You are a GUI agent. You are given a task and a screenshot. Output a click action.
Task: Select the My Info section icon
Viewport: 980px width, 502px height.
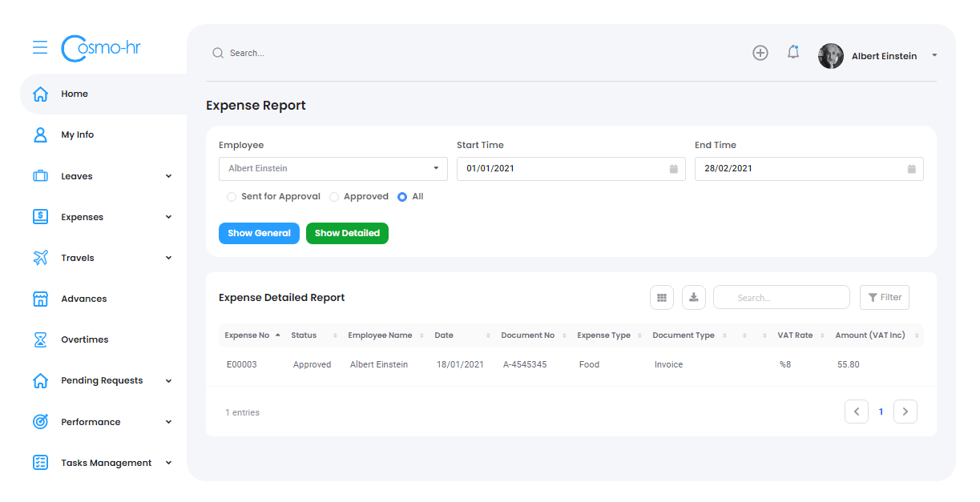[40, 135]
